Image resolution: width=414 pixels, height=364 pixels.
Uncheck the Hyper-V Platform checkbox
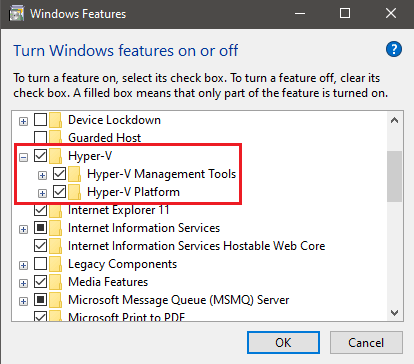pos(60,192)
